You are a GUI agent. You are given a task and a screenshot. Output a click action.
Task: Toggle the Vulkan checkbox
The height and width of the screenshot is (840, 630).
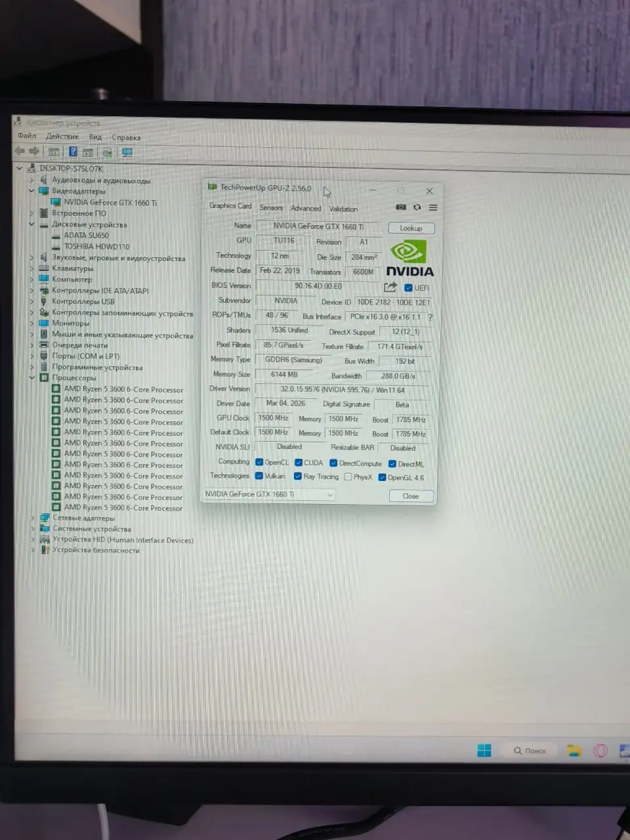(x=259, y=476)
